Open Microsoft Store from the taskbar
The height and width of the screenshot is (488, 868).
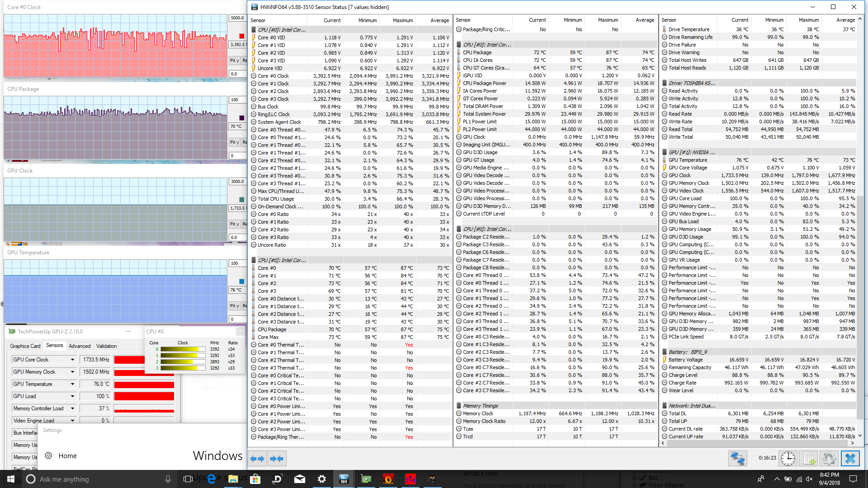pos(255,479)
